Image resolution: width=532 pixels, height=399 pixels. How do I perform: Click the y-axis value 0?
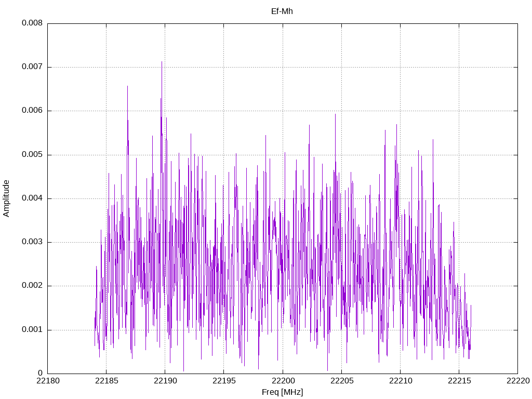41,373
